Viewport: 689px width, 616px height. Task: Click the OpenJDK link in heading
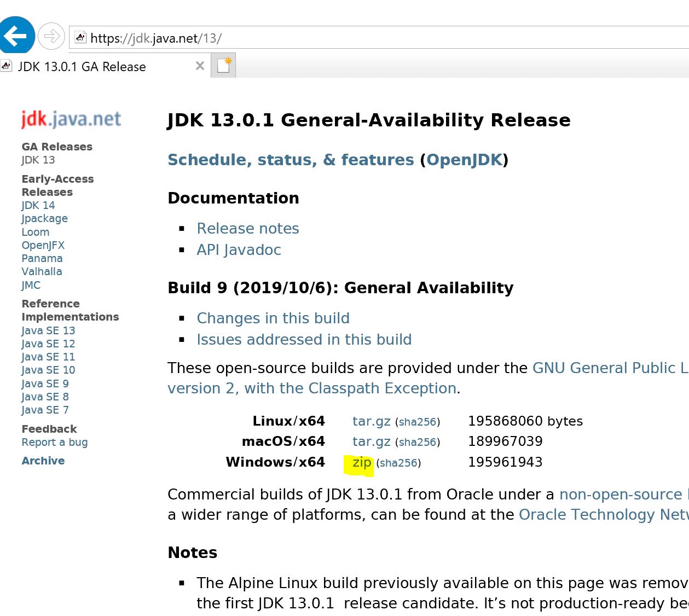465,160
